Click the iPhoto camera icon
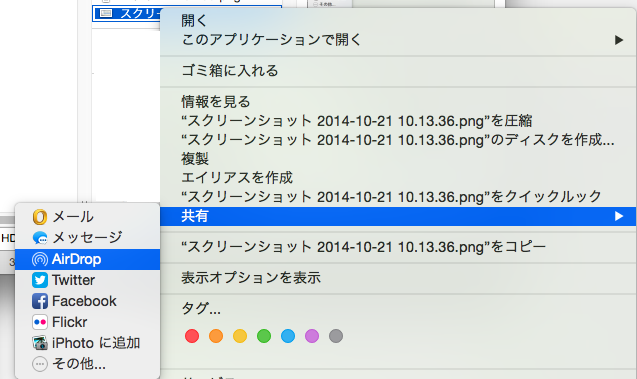The height and width of the screenshot is (379, 637). point(40,343)
